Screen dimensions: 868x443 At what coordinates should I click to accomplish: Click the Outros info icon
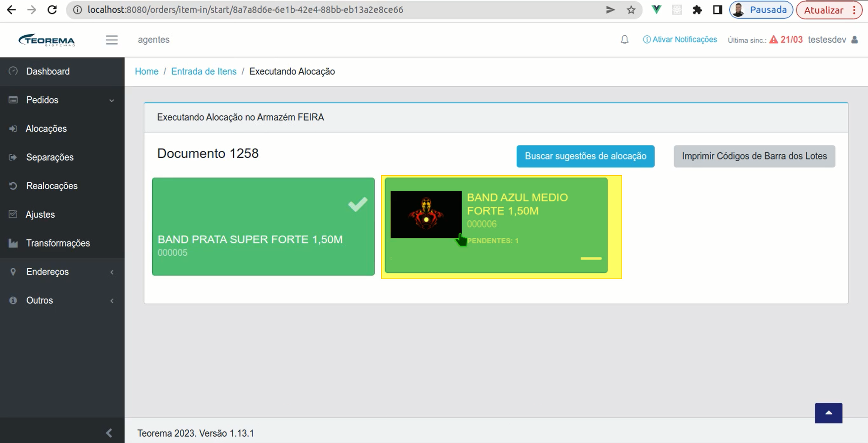[13, 300]
